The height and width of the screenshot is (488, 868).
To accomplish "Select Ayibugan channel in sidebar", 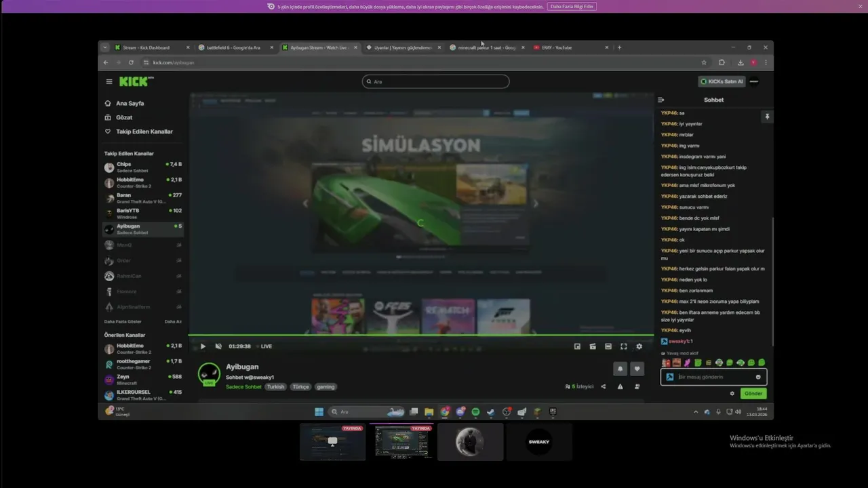I will (x=142, y=229).
